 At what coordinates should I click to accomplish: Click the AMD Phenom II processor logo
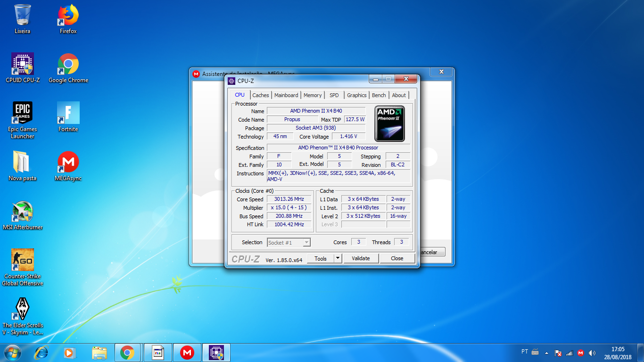(x=389, y=123)
